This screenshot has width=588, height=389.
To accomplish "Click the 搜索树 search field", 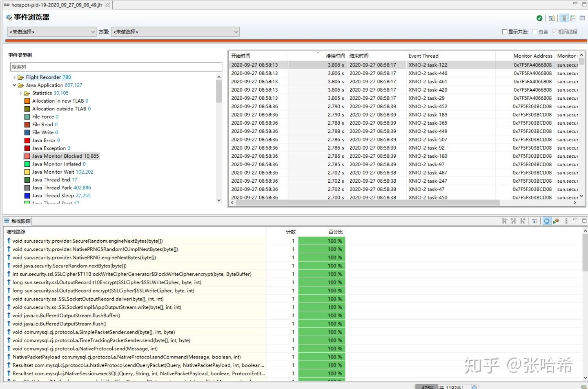I will pos(116,67).
